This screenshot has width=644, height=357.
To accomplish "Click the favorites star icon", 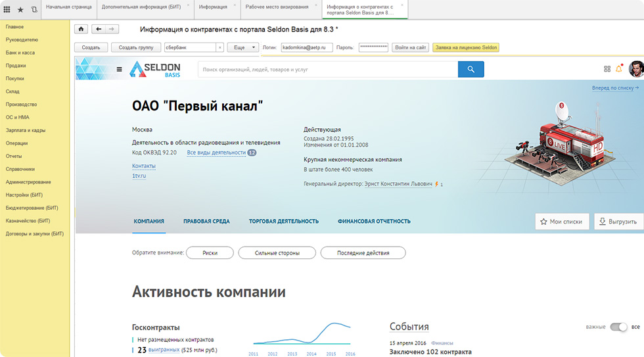I will click(20, 9).
